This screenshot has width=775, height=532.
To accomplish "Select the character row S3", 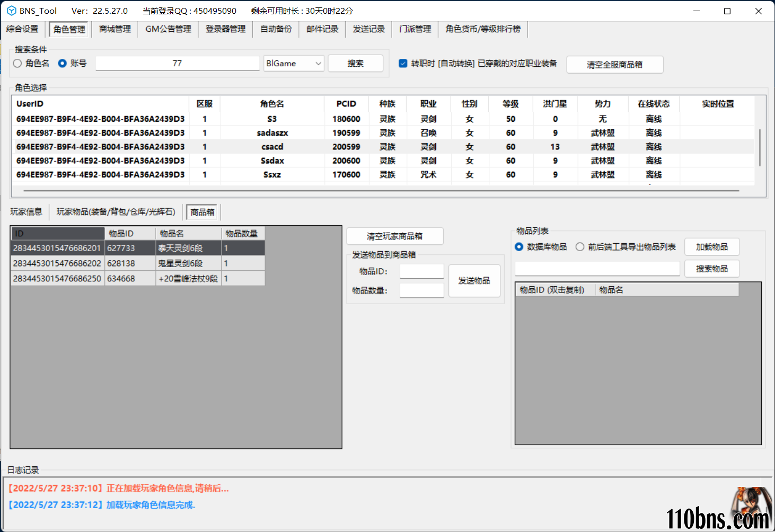I will point(383,119).
